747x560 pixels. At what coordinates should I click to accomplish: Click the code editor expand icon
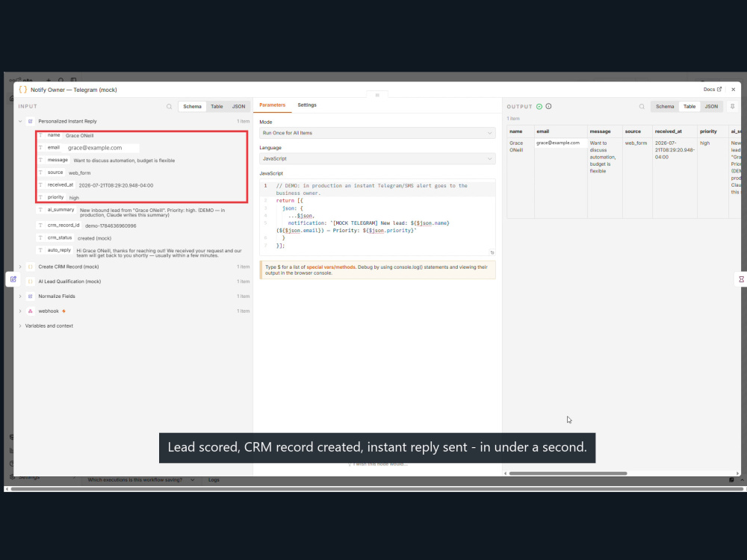(492, 252)
